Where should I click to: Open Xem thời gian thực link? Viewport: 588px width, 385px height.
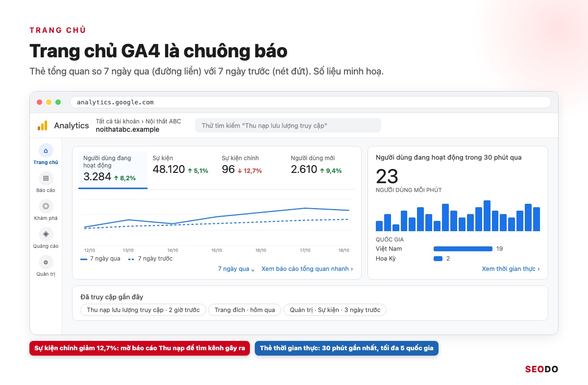click(x=511, y=269)
